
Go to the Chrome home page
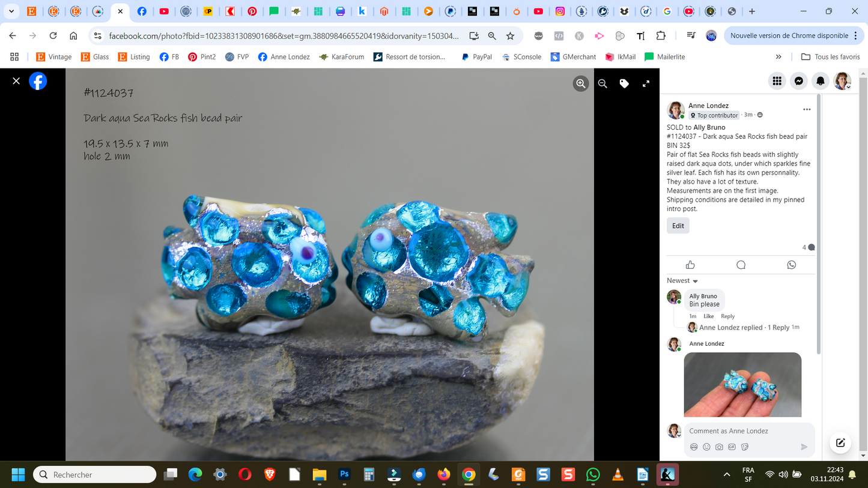coord(73,36)
